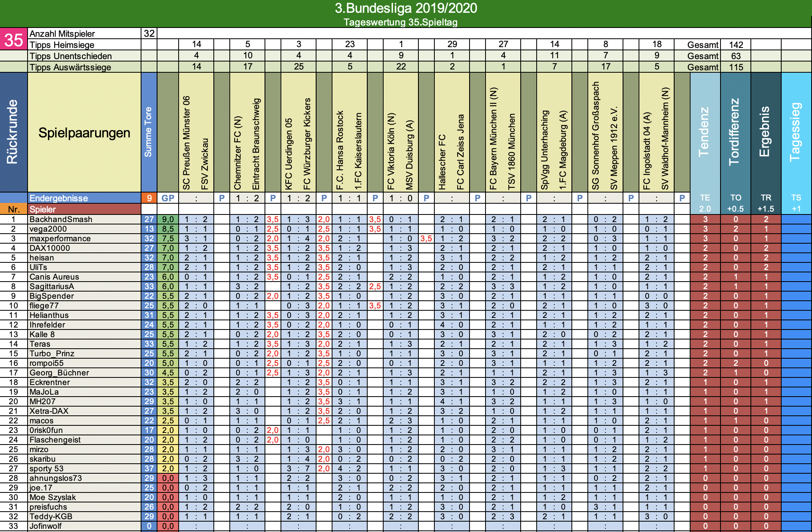Select the 'MSV Duisburg (A)' header
This screenshot has height=532, width=812.
pos(410,155)
